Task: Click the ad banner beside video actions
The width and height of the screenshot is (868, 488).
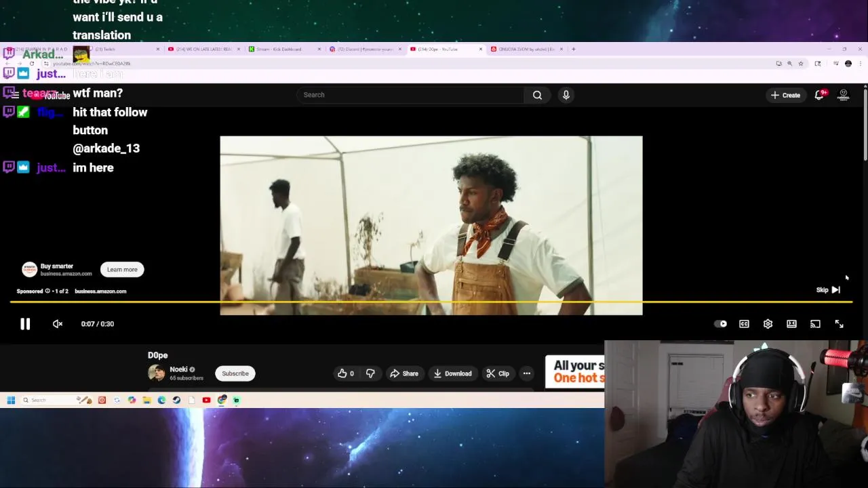Action: click(x=575, y=372)
